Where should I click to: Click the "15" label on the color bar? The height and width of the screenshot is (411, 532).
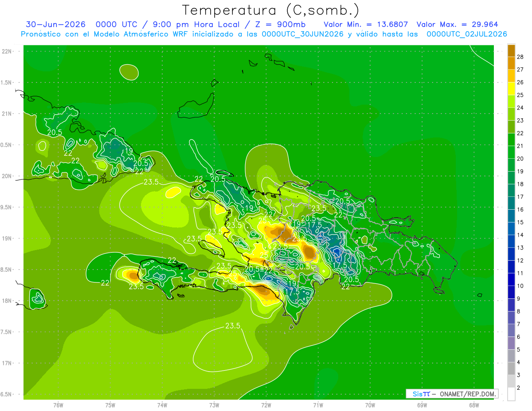coord(521,222)
